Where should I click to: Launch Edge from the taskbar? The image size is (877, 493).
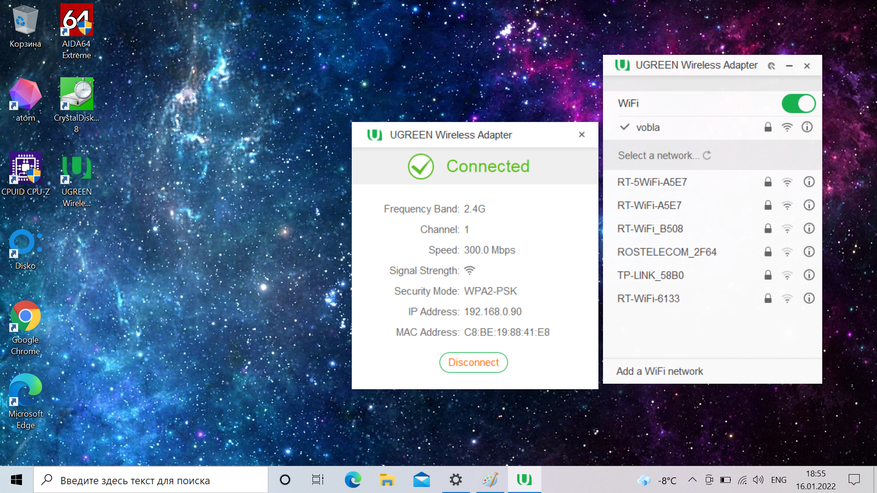point(352,480)
